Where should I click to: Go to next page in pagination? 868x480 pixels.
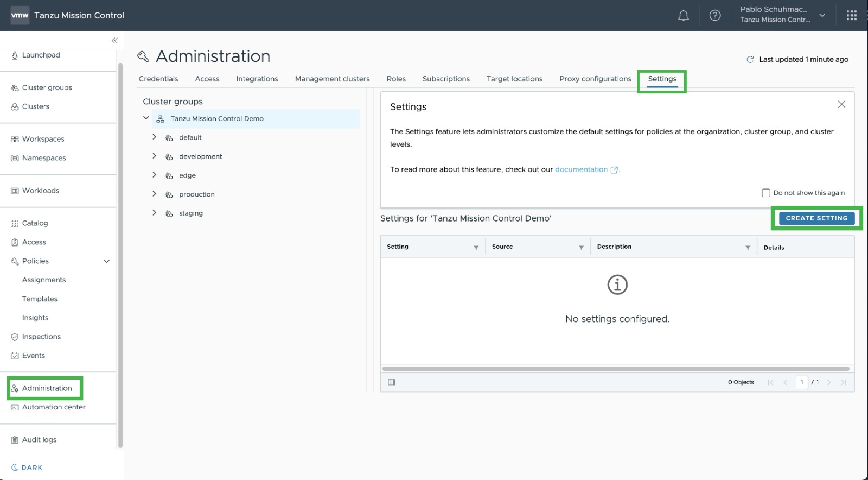click(x=829, y=382)
